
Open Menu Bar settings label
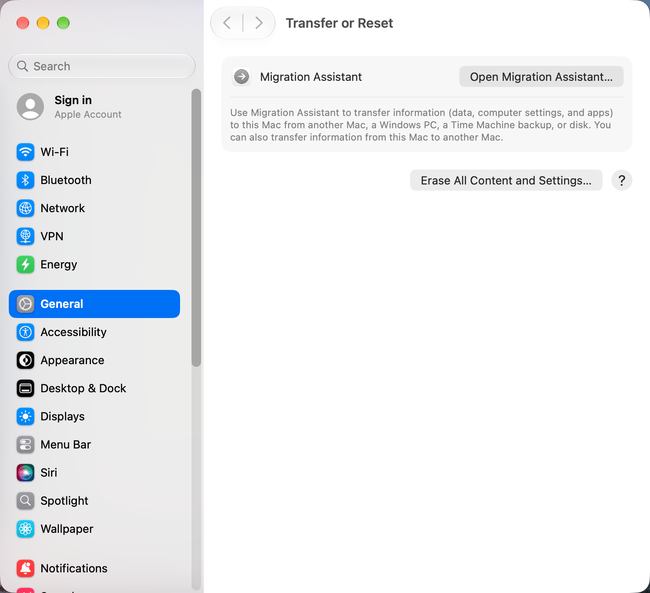(65, 445)
